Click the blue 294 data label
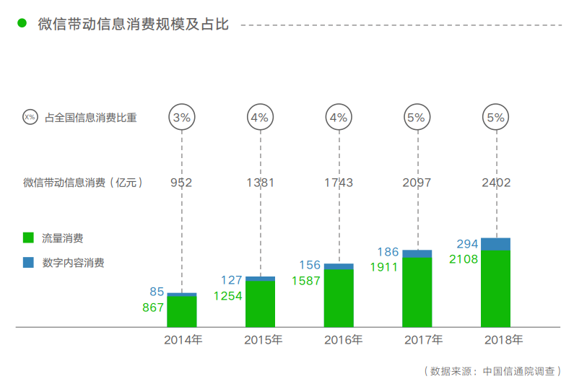The width and height of the screenshot is (574, 392). [467, 244]
